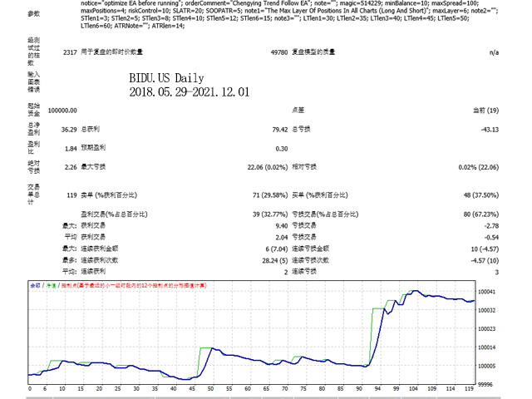The image size is (532, 399).
Task: Click the average loss trade value -0.54
Action: pyautogui.click(x=491, y=238)
